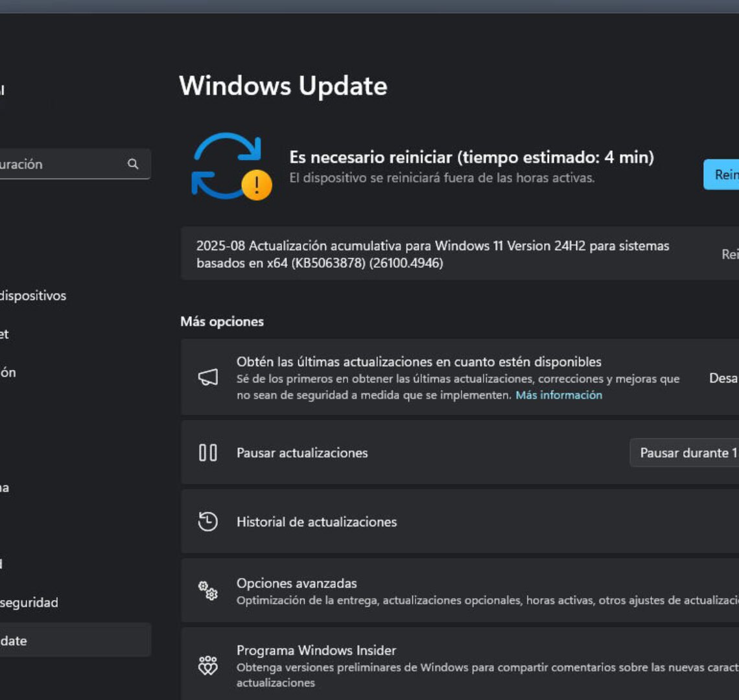The width and height of the screenshot is (739, 700).
Task: Click the blue restart now button
Action: (x=721, y=174)
